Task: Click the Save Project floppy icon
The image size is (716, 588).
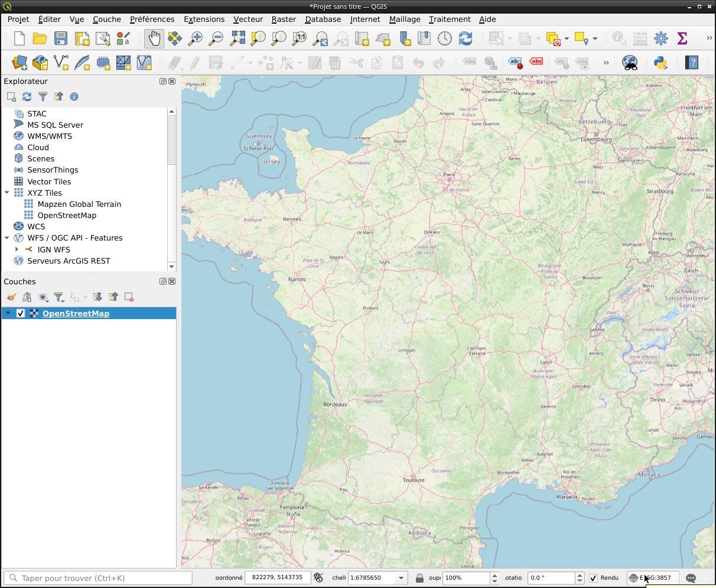Action: pyautogui.click(x=61, y=39)
